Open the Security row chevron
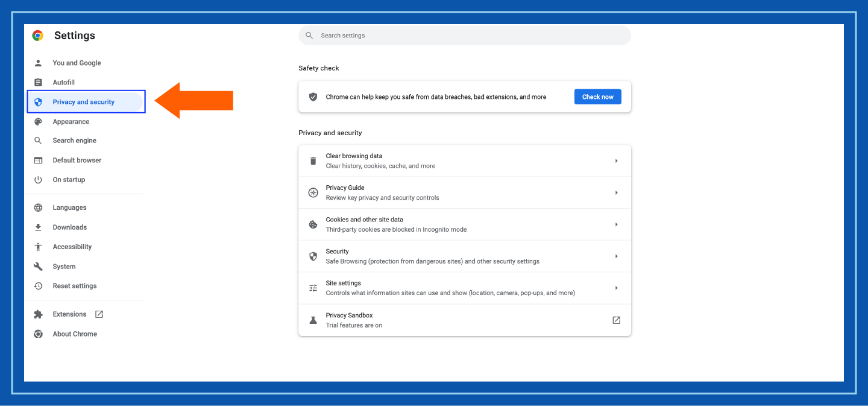Viewport: 868px width, 406px height. click(616, 256)
